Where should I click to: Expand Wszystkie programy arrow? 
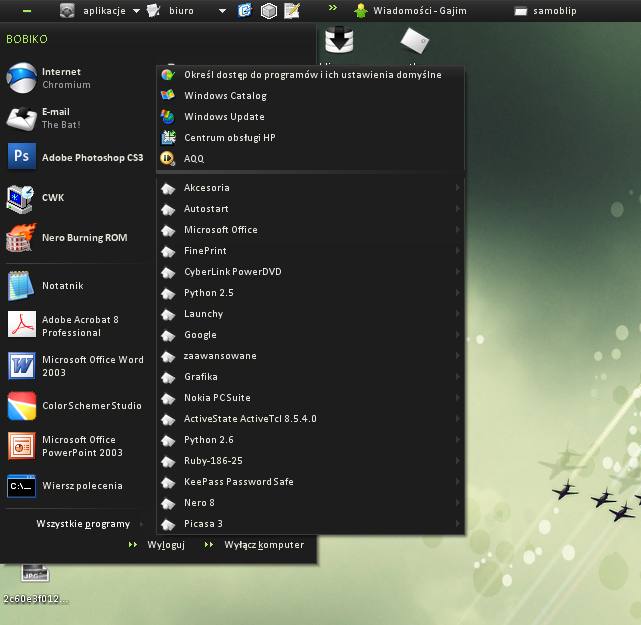click(141, 524)
